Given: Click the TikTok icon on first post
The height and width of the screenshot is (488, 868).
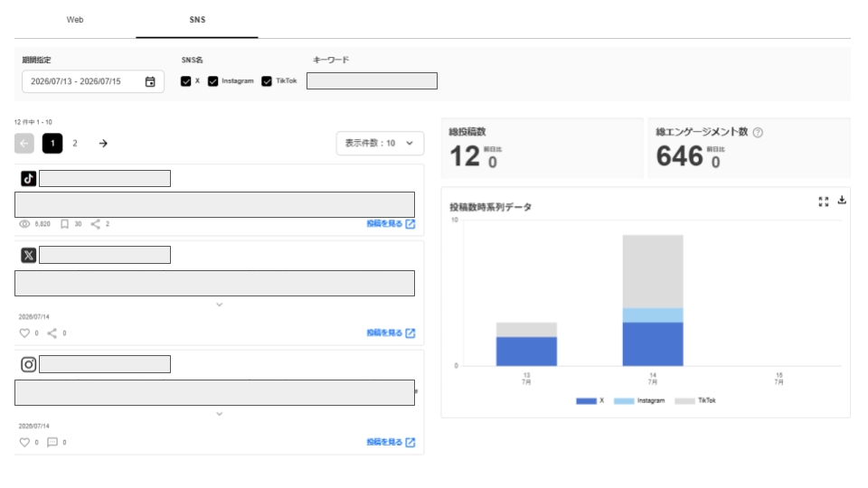Looking at the screenshot, I should [x=29, y=179].
